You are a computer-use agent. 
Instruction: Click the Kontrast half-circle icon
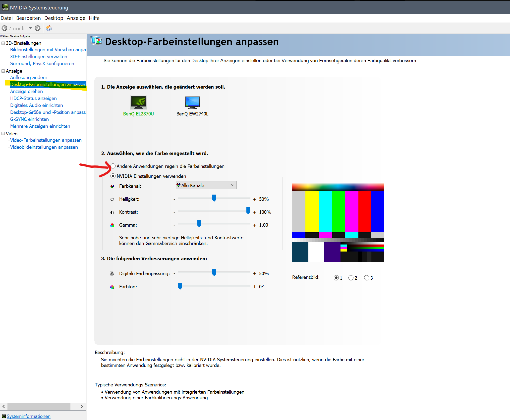pyautogui.click(x=112, y=212)
